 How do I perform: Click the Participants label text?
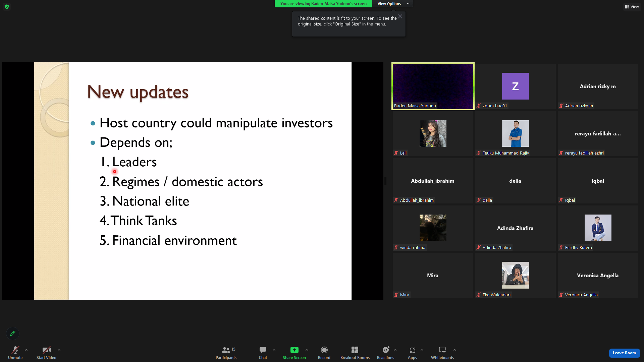coord(226,358)
